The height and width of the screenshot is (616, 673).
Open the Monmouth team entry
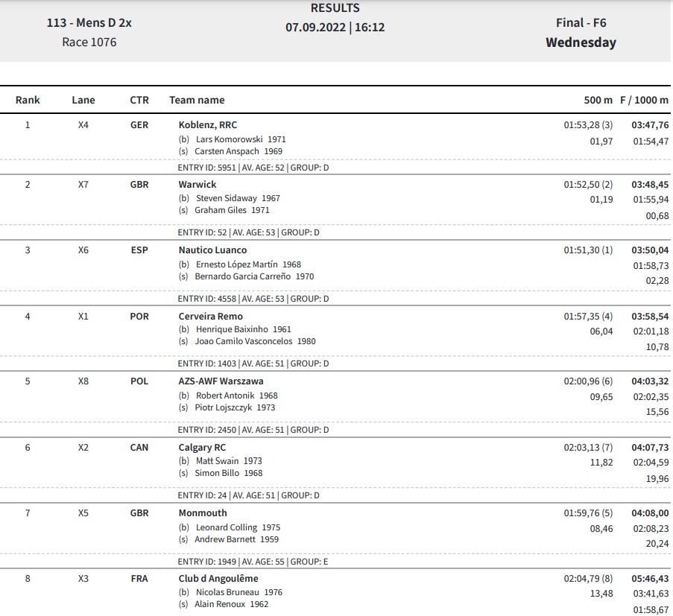[x=203, y=513]
